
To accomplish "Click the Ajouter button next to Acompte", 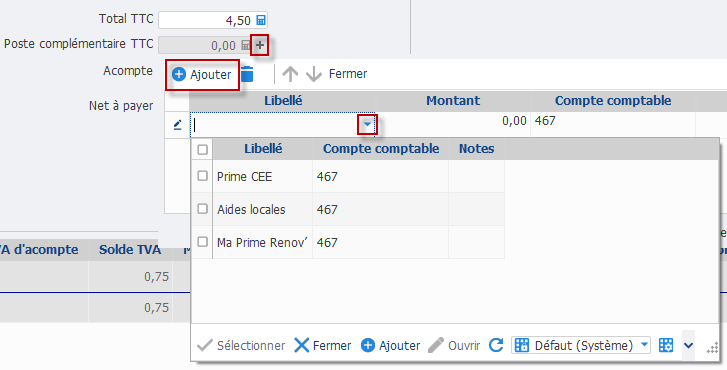I will 202,75.
